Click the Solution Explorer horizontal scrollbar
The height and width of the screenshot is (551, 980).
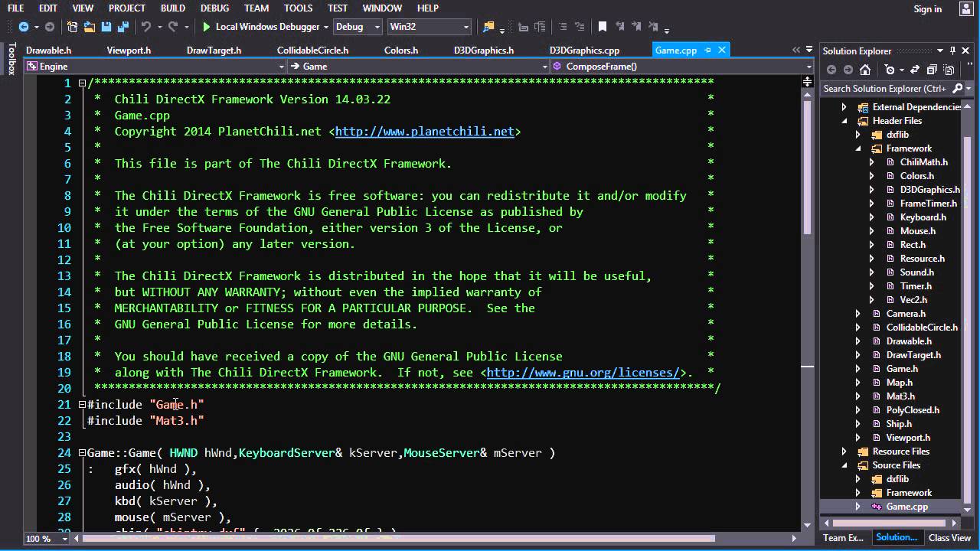pos(890,523)
